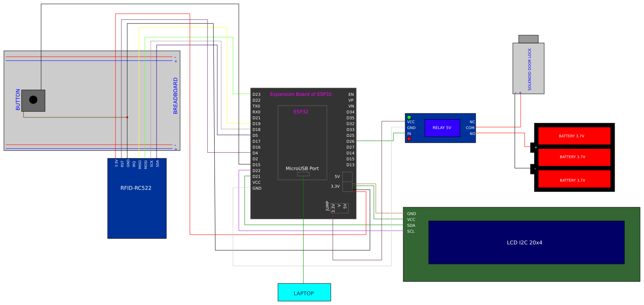
Task: Select the MicroUSB Port label
Action: [302, 169]
